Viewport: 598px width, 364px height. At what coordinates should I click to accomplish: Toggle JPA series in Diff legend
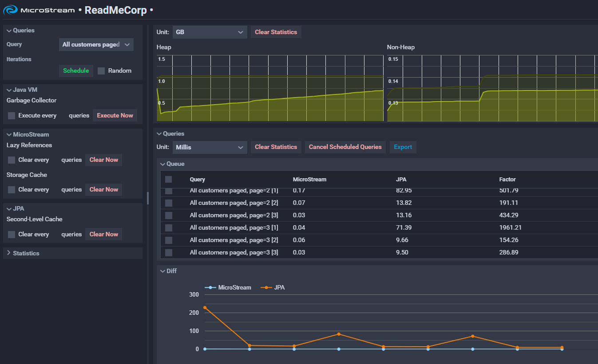point(273,288)
